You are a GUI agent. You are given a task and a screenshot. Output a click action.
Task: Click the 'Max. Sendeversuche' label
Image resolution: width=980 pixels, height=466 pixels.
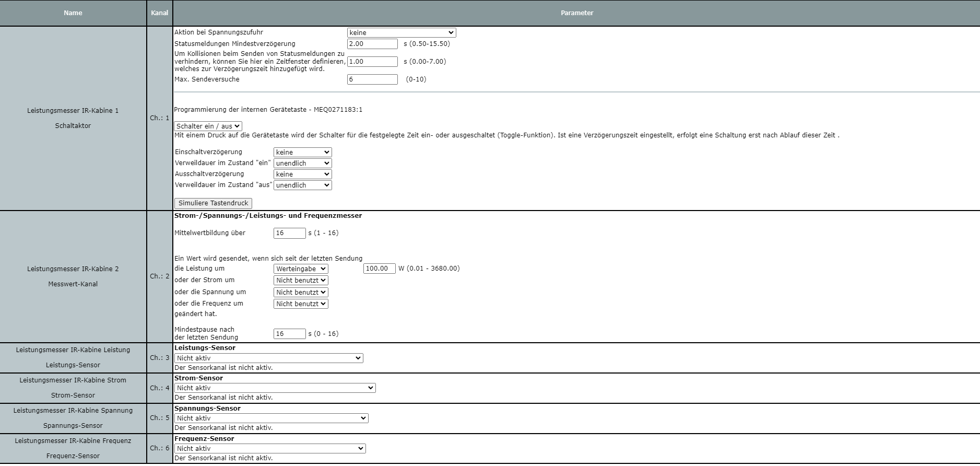click(207, 79)
